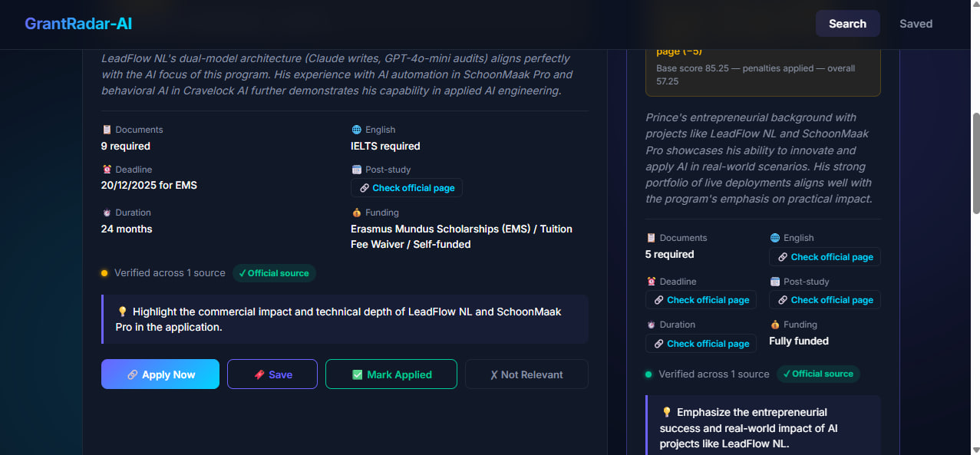Viewport: 980px width, 455px height.
Task: Click the 'Fully funded' text
Action: pyautogui.click(x=799, y=341)
